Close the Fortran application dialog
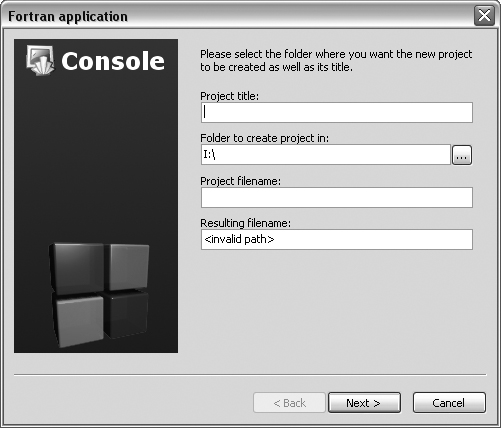Image resolution: width=501 pixels, height=428 pixels. (x=484, y=15)
